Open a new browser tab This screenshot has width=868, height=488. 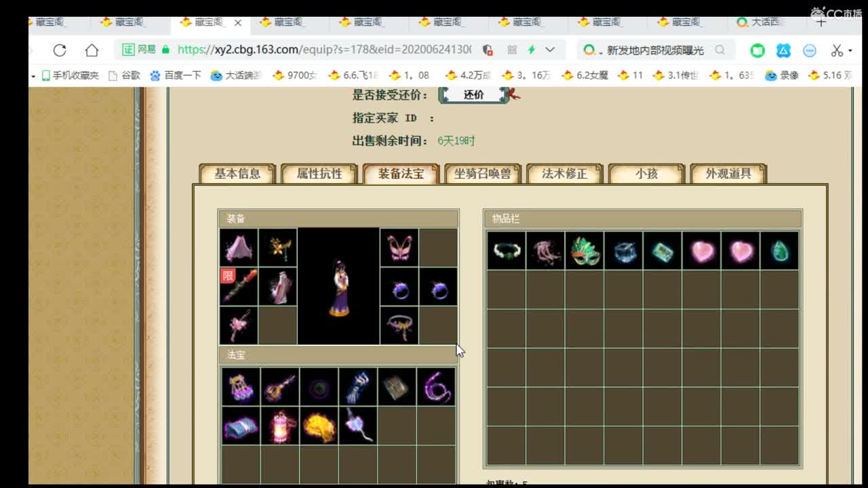tap(821, 22)
